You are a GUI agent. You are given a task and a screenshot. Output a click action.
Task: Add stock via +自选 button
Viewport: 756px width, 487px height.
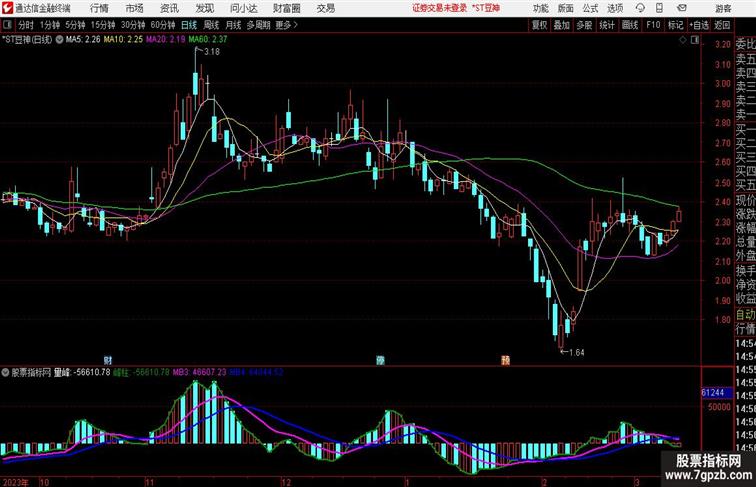(x=699, y=25)
